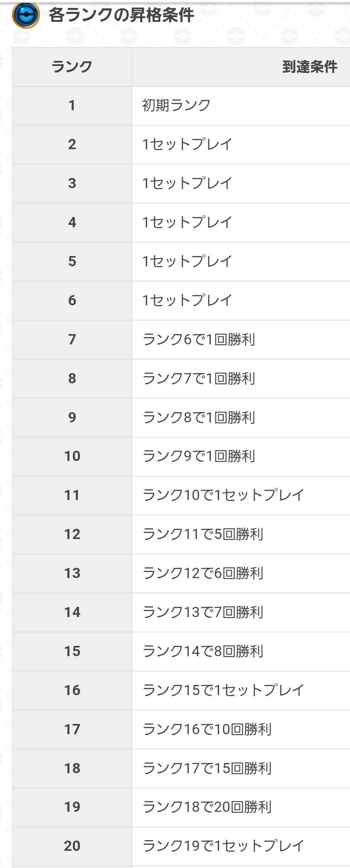
Task: Click the ランク6で1回勝利 condition text
Action: [x=199, y=340]
